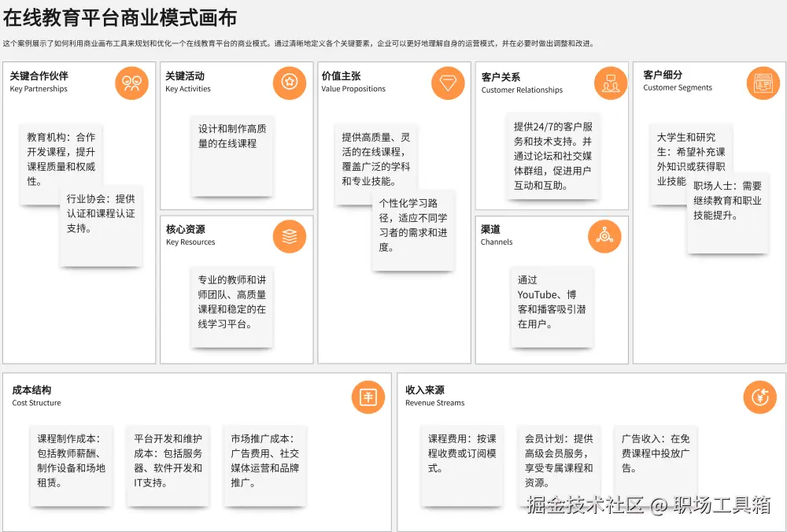Click the 收入来源 coin-with-arrow icon
This screenshot has width=787, height=532.
[x=759, y=397]
